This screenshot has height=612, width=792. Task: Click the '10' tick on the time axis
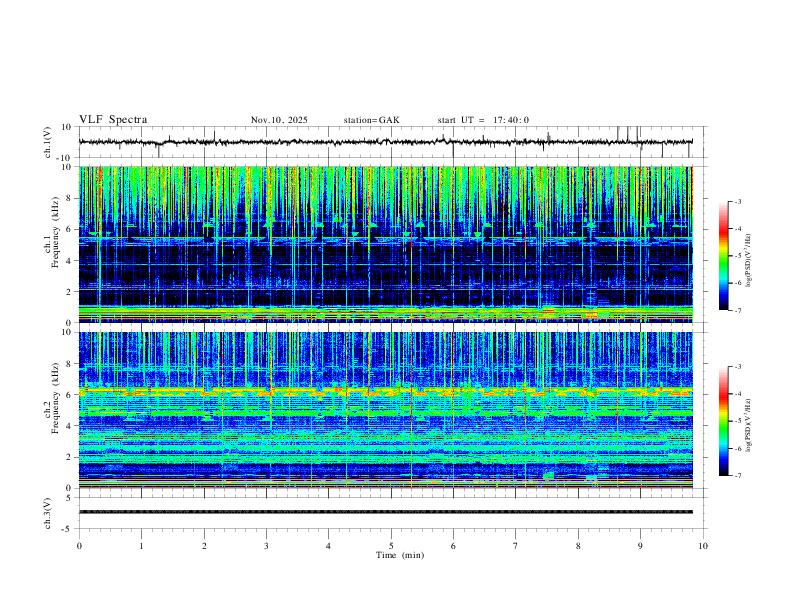tap(703, 546)
